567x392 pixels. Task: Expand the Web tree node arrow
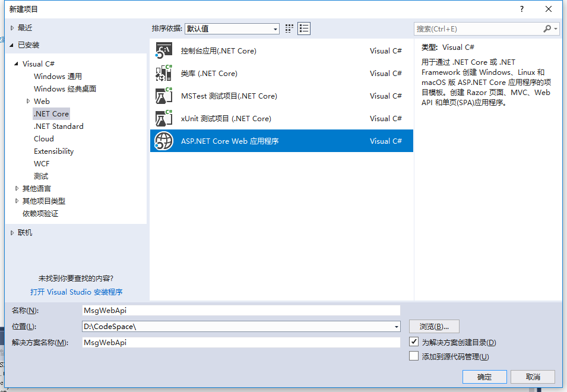coord(28,101)
